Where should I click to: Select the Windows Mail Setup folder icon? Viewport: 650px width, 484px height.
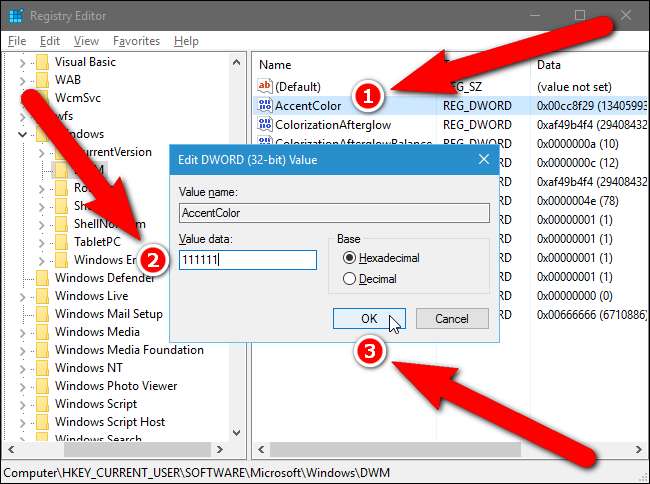[x=42, y=314]
